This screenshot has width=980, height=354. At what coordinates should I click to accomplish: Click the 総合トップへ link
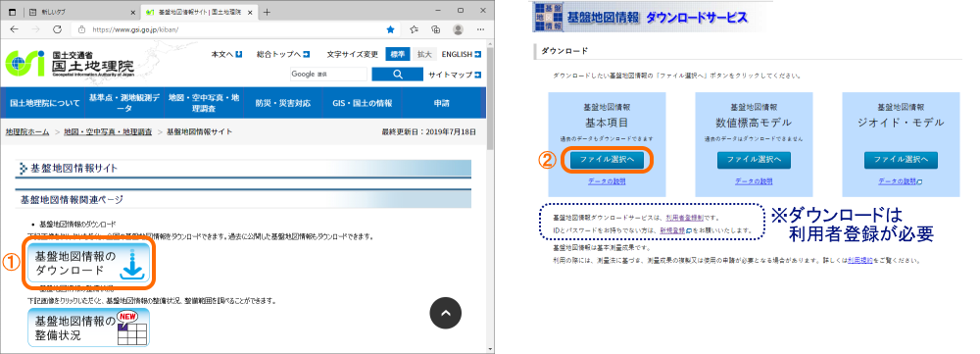[283, 54]
